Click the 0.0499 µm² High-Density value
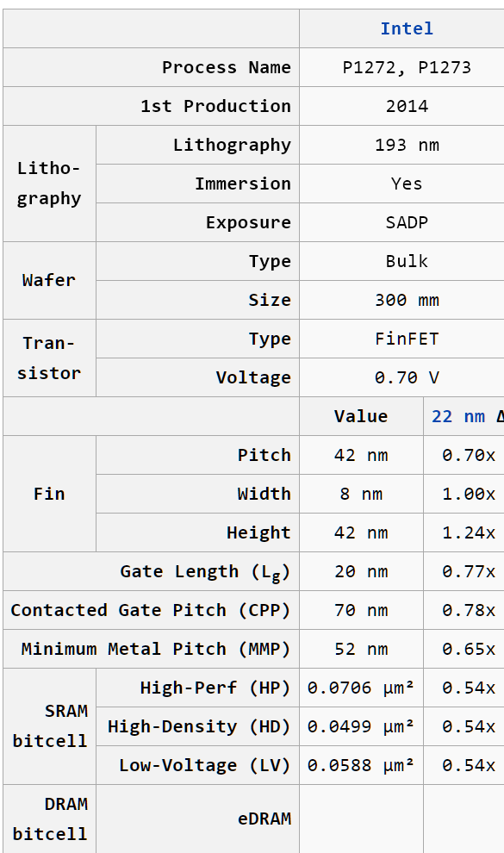The height and width of the screenshot is (853, 504). tap(360, 727)
